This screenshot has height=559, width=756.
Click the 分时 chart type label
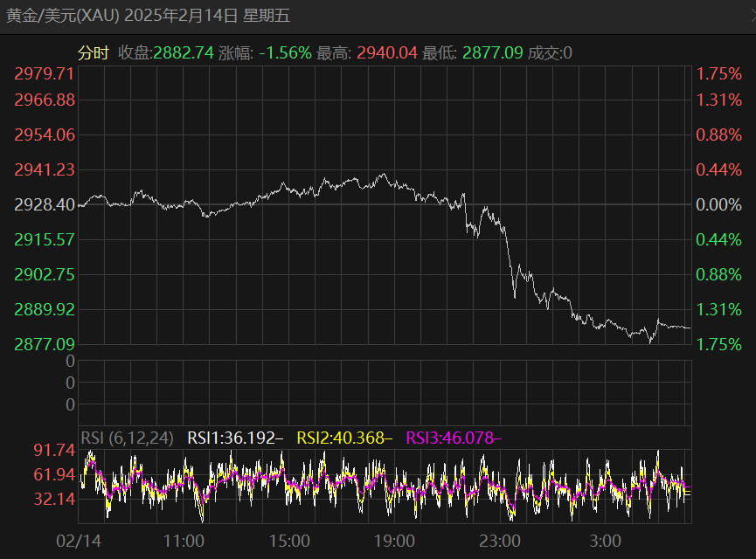(x=94, y=52)
